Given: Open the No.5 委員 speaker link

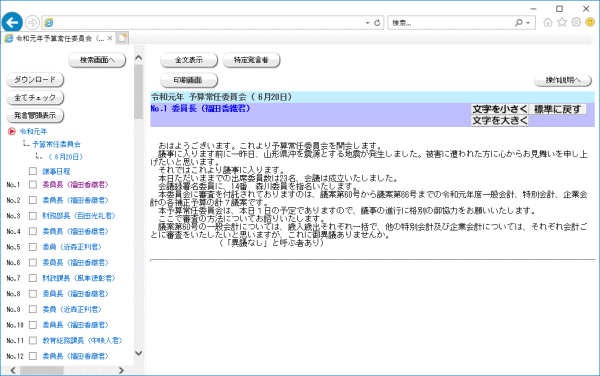Looking at the screenshot, I should 72,247.
